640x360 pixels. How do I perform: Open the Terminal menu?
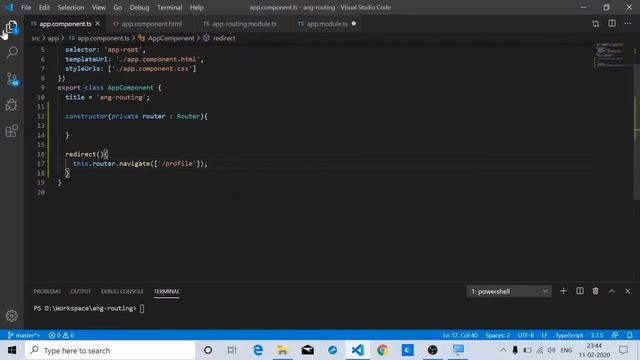pyautogui.click(x=169, y=7)
